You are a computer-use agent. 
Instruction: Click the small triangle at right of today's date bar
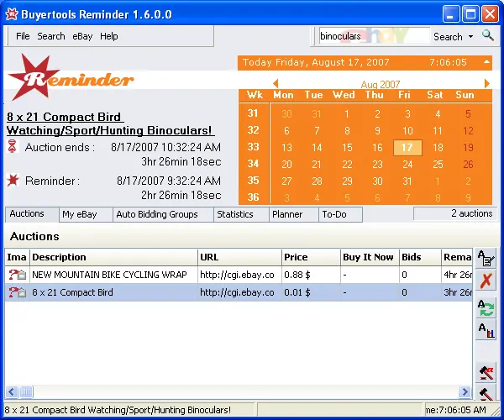click(x=486, y=62)
